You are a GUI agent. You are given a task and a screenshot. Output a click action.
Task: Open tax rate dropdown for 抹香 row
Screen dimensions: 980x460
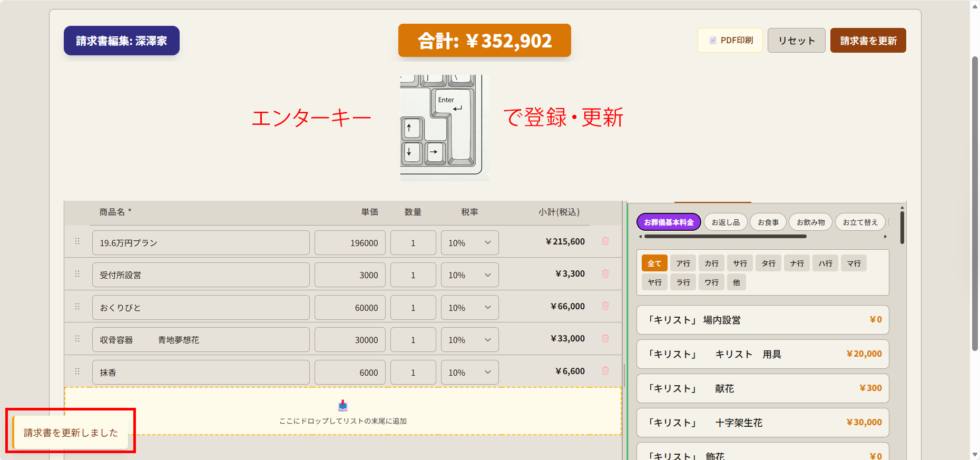[x=469, y=373]
